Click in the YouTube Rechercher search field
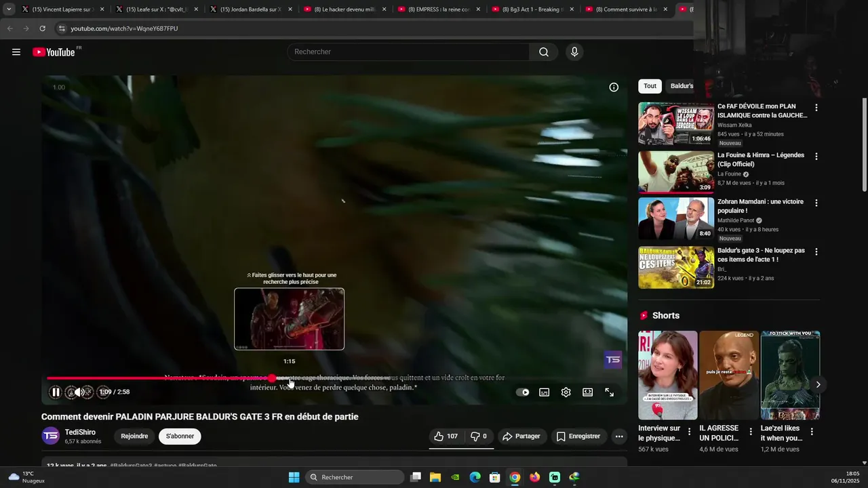The image size is (868, 488). click(x=409, y=52)
